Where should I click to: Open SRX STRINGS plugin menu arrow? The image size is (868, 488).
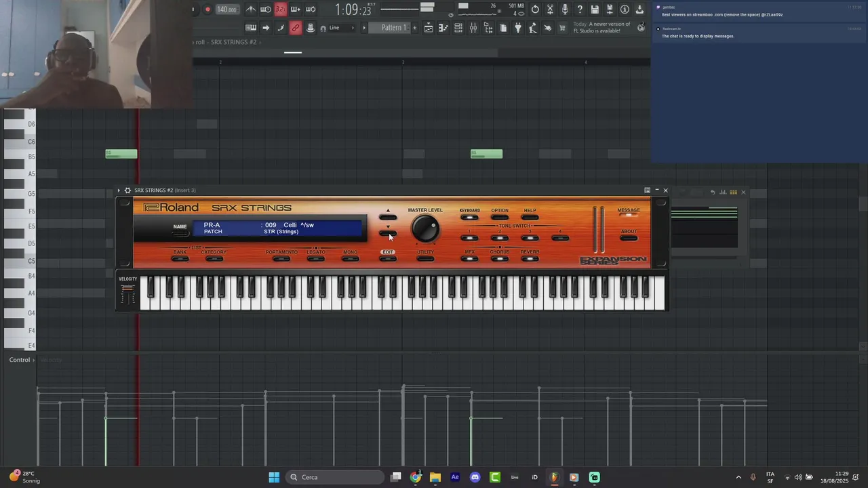[119, 190]
